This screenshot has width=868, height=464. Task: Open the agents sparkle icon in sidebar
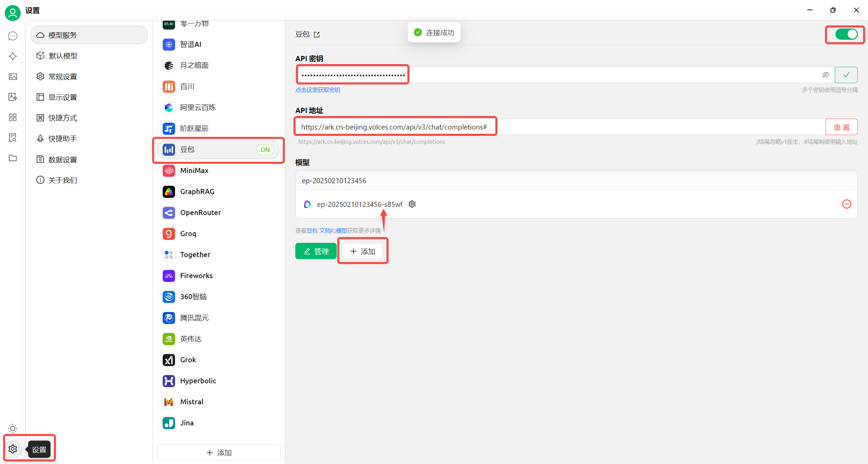(x=13, y=56)
